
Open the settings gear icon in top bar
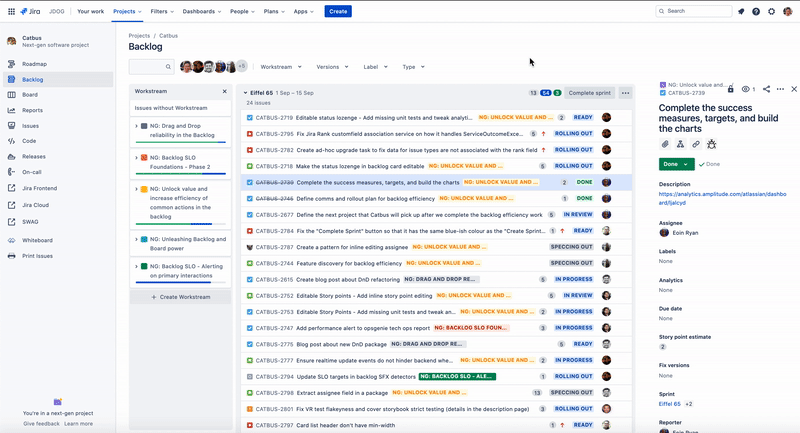pyautogui.click(x=771, y=11)
